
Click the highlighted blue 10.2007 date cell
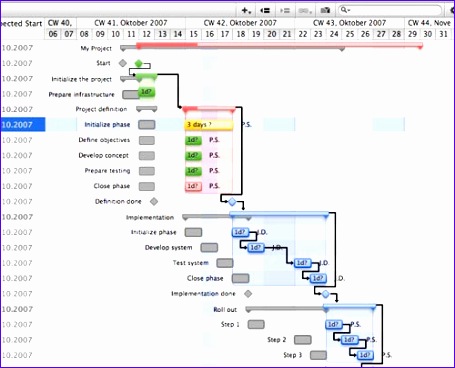(23, 125)
